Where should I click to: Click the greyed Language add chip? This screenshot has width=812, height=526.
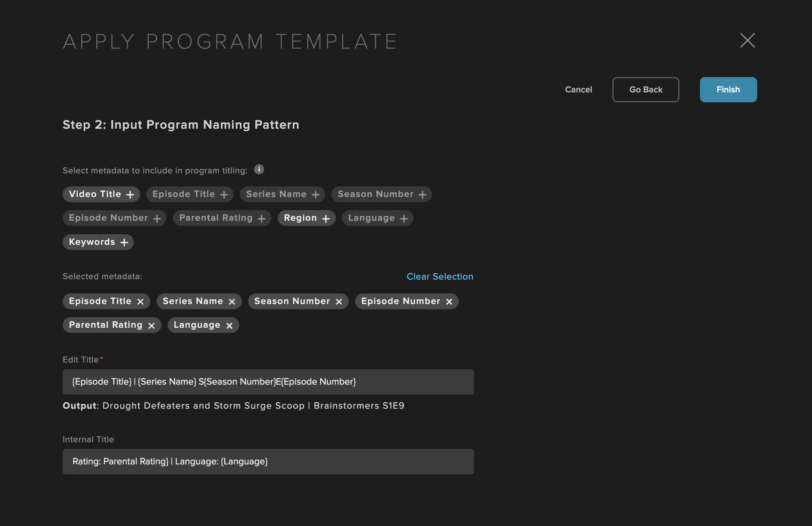(x=378, y=218)
